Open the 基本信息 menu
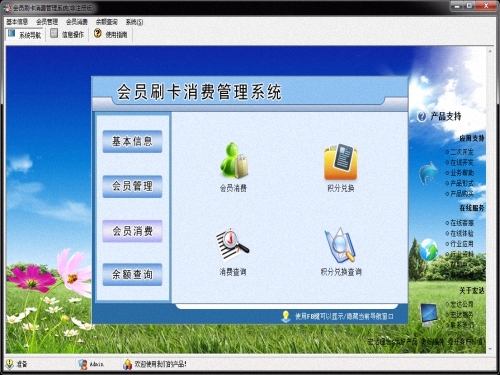Image resolution: width=500 pixels, height=375 pixels. 17,22
